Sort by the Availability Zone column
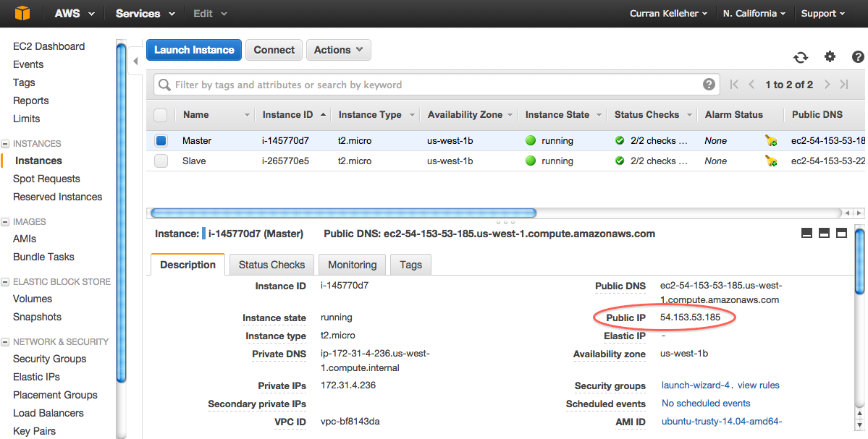The height and width of the screenshot is (439, 868). click(469, 115)
